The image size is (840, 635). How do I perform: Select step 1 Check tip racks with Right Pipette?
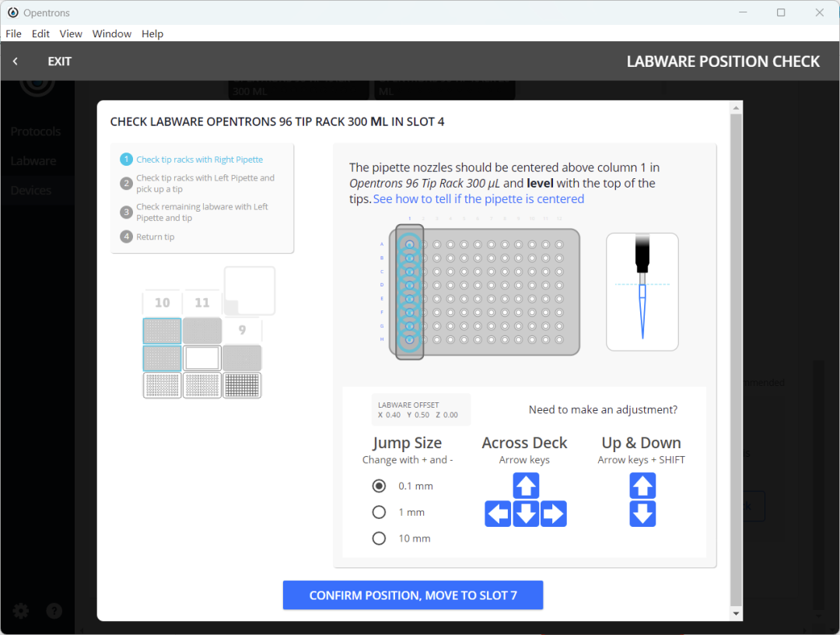(x=192, y=160)
